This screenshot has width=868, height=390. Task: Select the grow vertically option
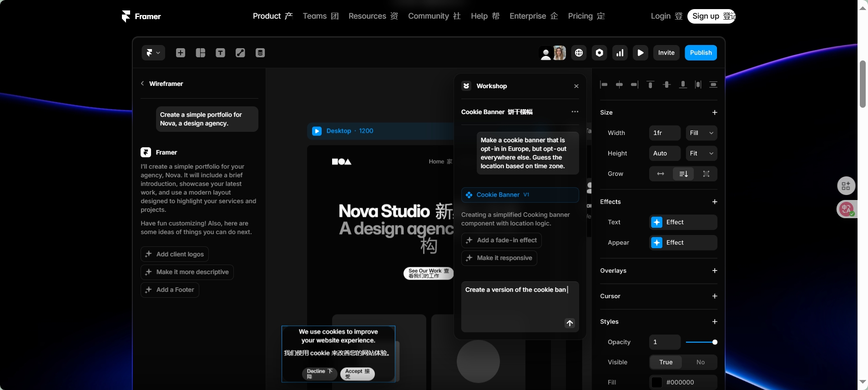[683, 174]
